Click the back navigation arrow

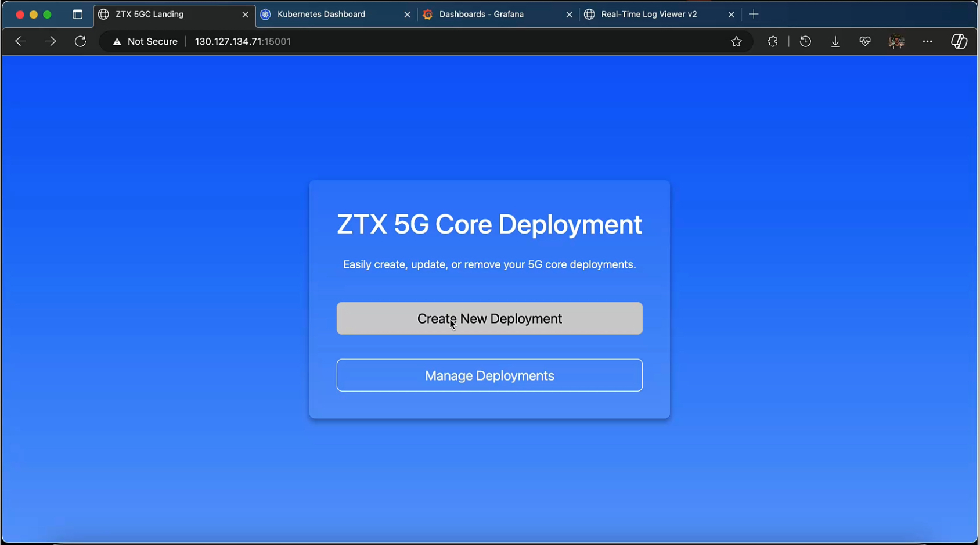(x=20, y=41)
